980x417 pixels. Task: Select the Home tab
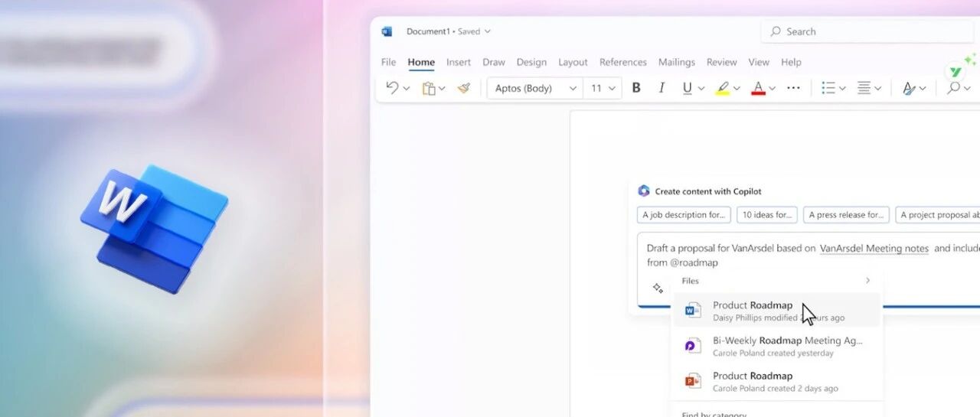(x=421, y=62)
